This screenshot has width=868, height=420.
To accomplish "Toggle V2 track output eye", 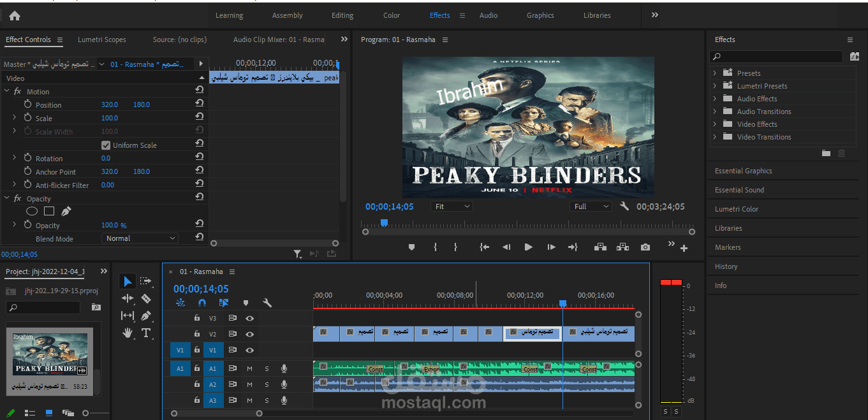I will point(250,334).
